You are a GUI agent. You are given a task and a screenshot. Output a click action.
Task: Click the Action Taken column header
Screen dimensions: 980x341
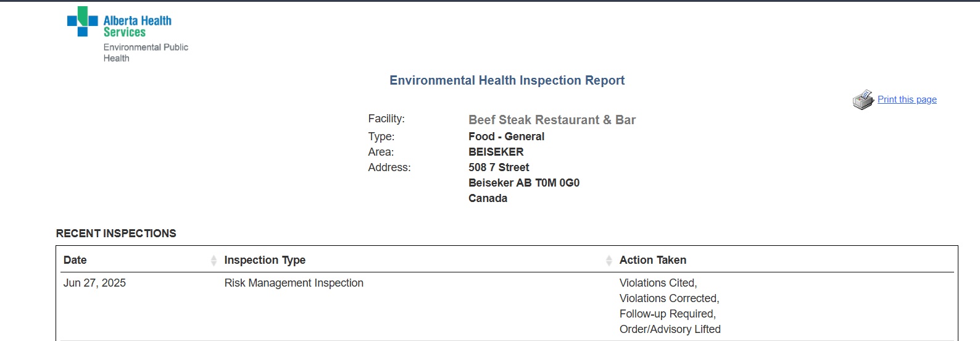pyautogui.click(x=653, y=260)
